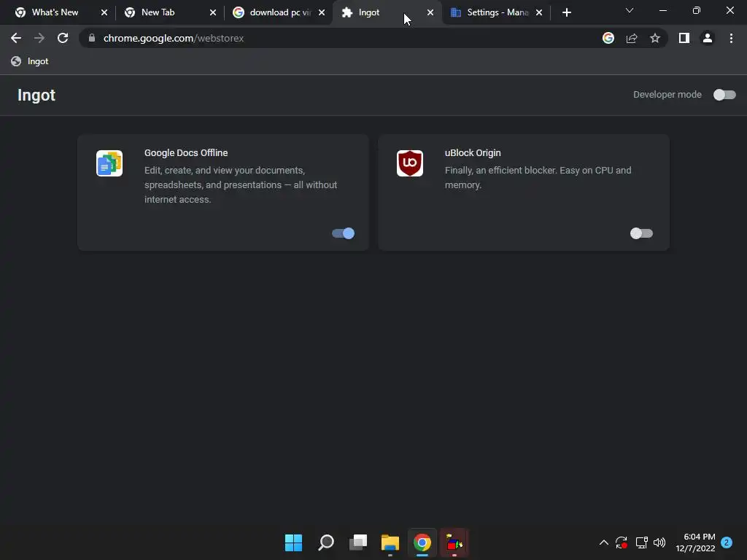The height and width of the screenshot is (560, 747).
Task: Open the profile avatar menu
Action: tap(708, 38)
